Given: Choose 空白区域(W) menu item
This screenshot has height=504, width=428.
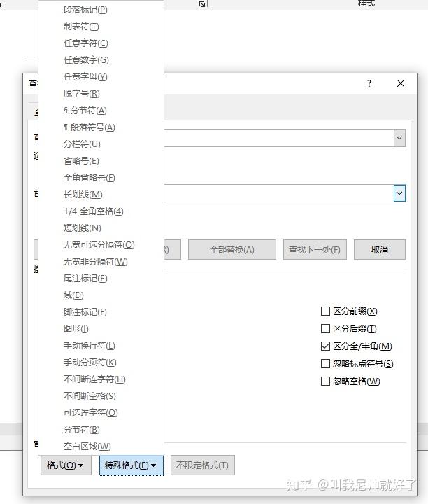Looking at the screenshot, I should pyautogui.click(x=87, y=446).
